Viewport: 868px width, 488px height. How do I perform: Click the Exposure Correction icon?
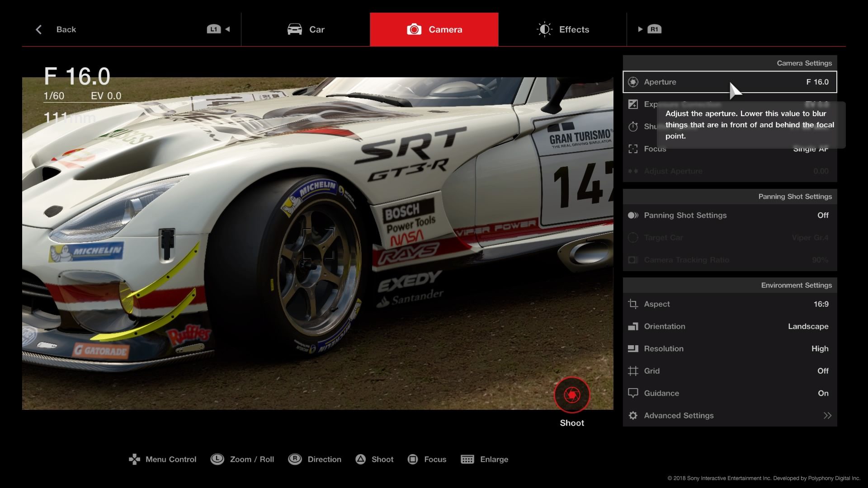(633, 104)
